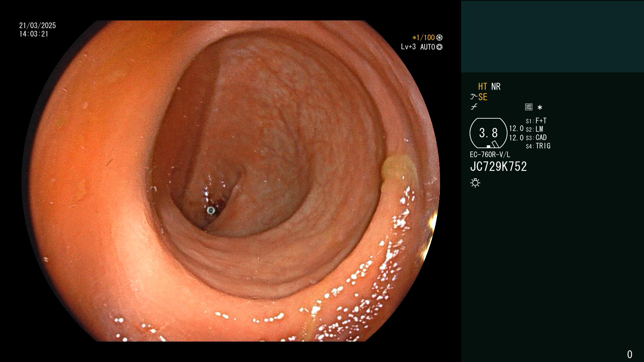Click the slider settings icon beside the asterisk
The height and width of the screenshot is (362, 644).
coord(529,107)
